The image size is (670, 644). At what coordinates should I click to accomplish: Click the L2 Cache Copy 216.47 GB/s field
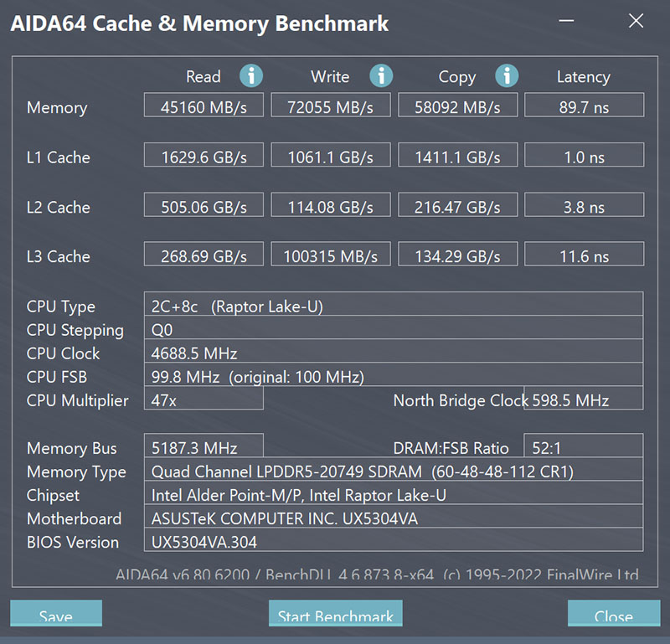pyautogui.click(x=457, y=204)
